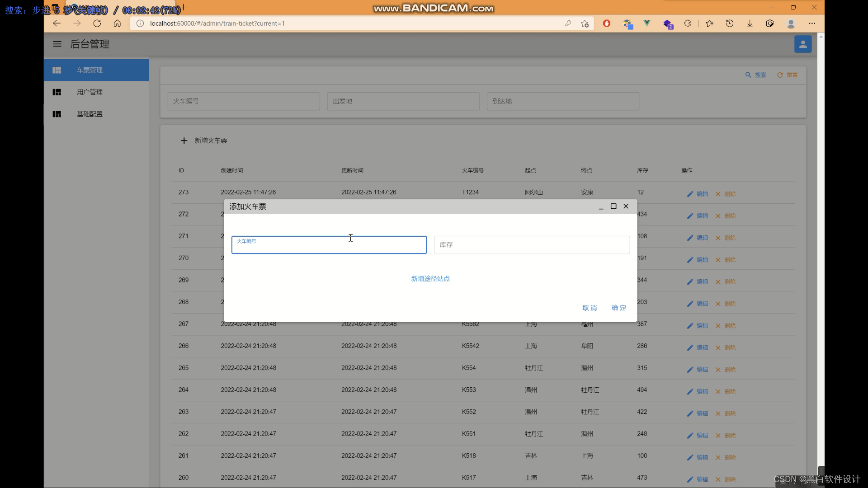Delete row 260 using 删除
The height and width of the screenshot is (488, 868).
coord(726,479)
